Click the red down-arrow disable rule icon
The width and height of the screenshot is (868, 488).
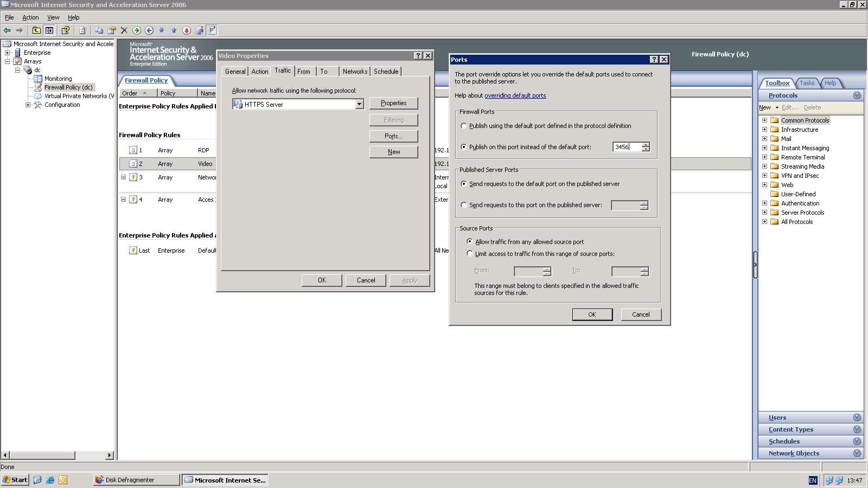coord(187,30)
